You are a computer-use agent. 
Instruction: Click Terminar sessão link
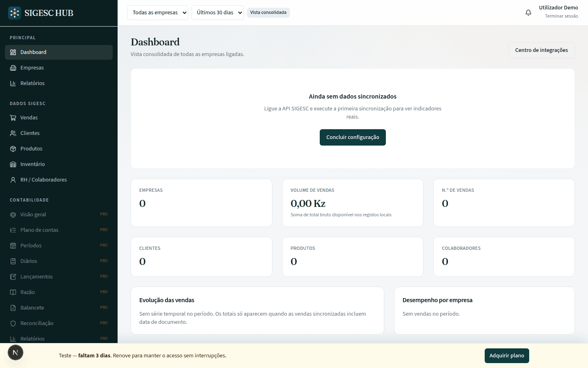tap(561, 16)
